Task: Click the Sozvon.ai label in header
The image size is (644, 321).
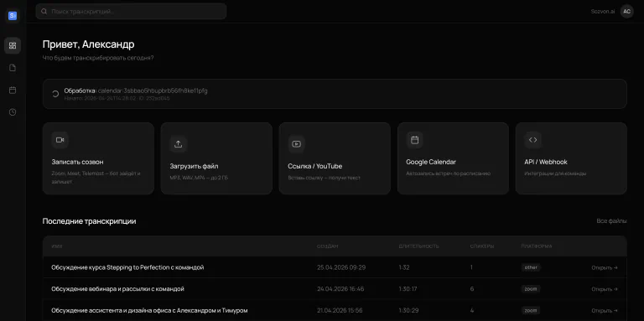Action: pyautogui.click(x=603, y=12)
